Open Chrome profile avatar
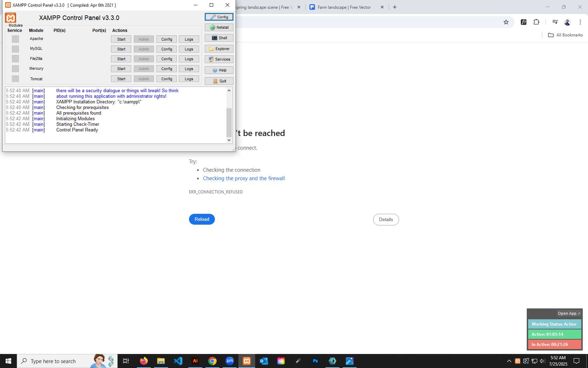 (567, 22)
